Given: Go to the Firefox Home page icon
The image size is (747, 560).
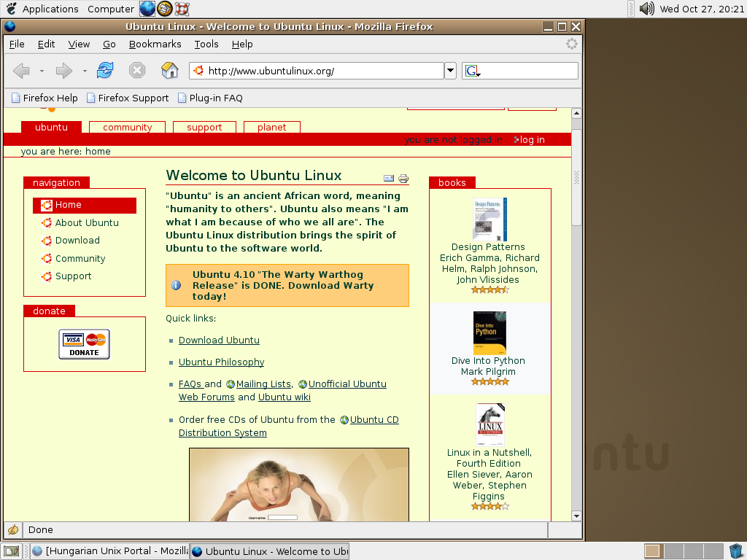Looking at the screenshot, I should (169, 71).
